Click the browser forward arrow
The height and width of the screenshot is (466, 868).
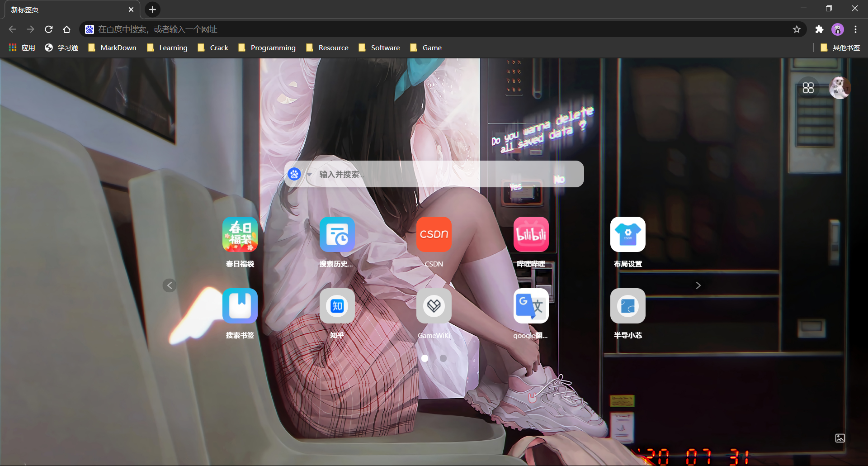[30, 29]
